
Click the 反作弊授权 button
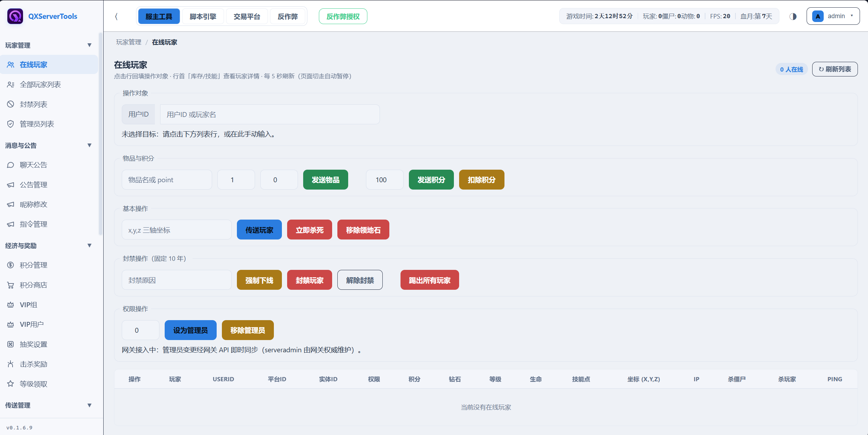pos(343,16)
